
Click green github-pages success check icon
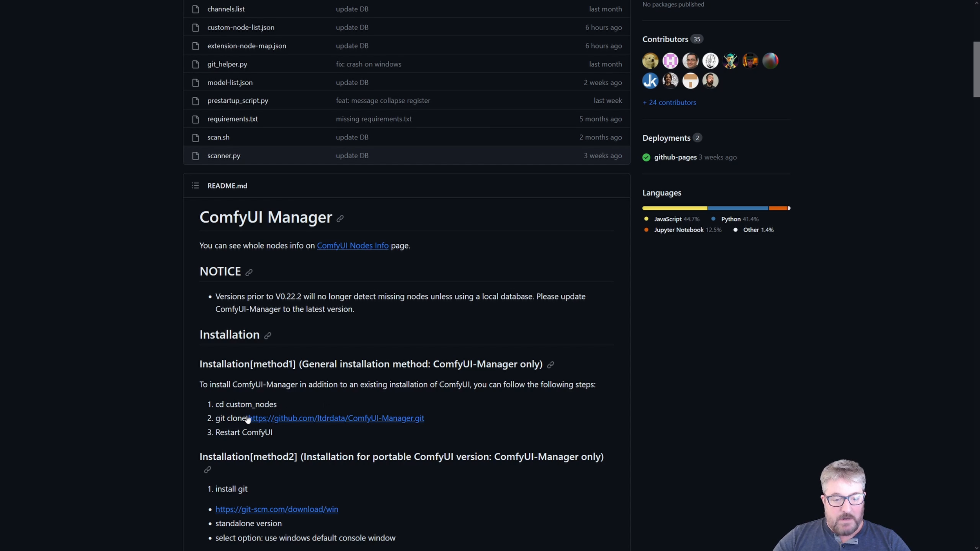click(x=646, y=158)
